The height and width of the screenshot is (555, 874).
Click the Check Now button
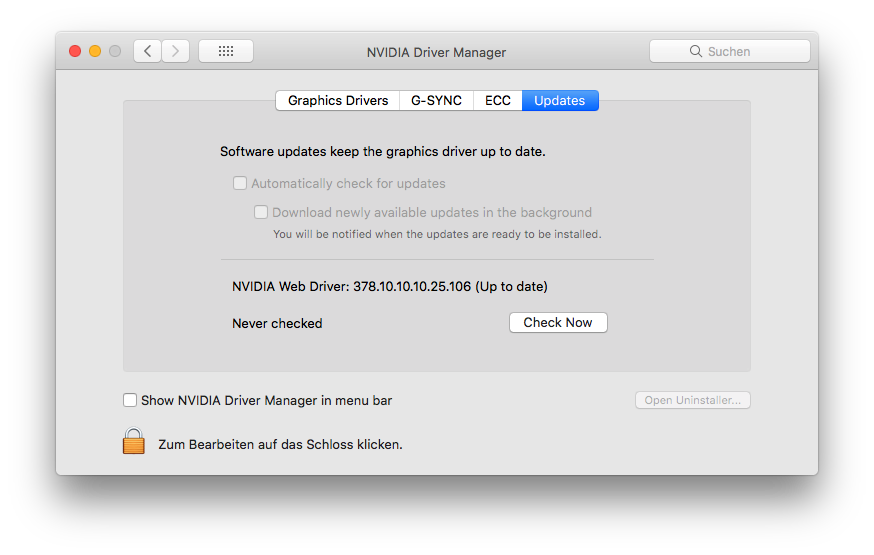[558, 323]
